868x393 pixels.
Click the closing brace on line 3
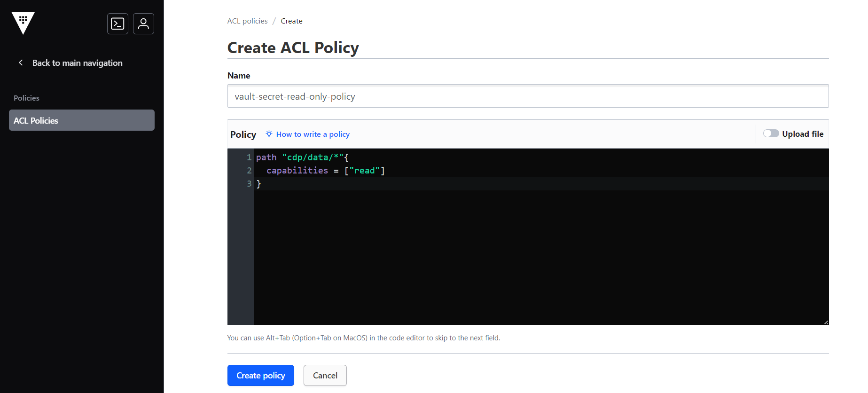[x=258, y=184]
